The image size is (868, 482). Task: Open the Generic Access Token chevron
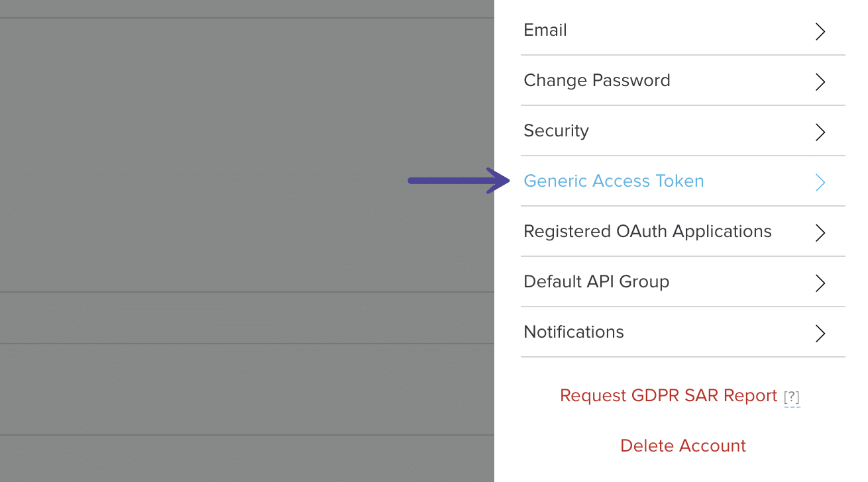(820, 182)
